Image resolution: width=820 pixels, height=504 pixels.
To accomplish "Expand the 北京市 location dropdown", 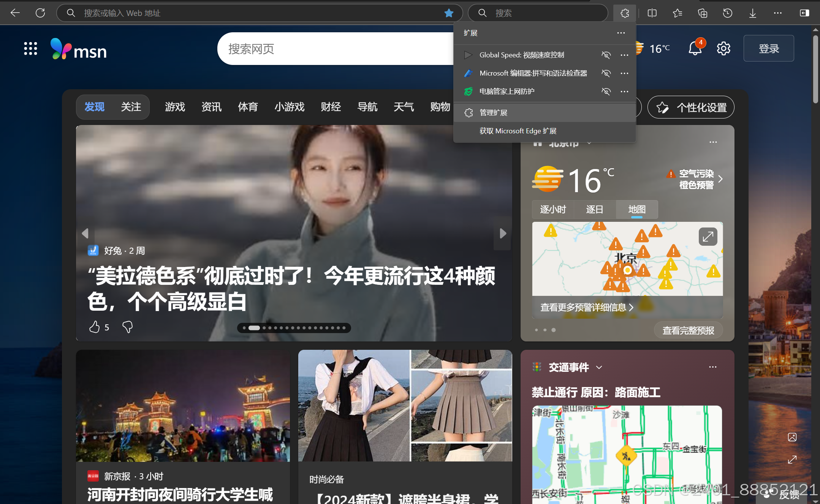I will (x=589, y=143).
